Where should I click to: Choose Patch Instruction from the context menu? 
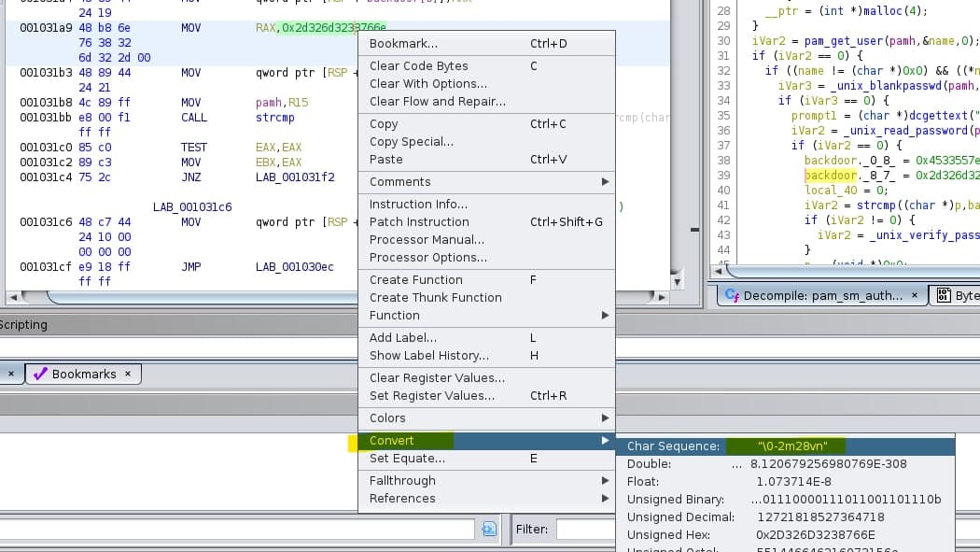click(x=419, y=221)
